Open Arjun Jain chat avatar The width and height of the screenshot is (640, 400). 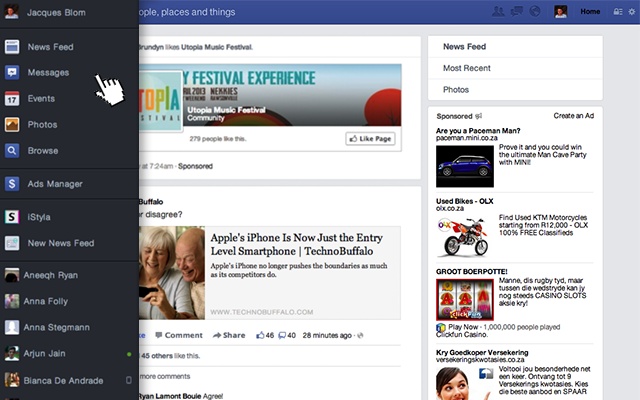[x=12, y=353]
